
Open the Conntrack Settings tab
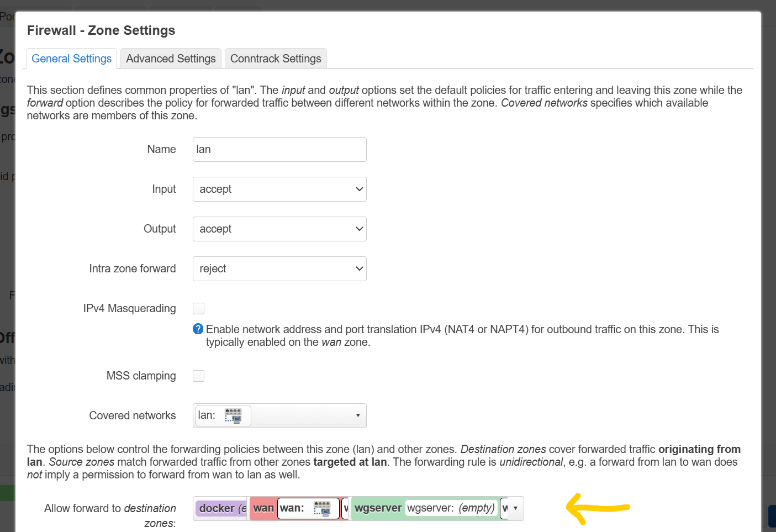pyautogui.click(x=276, y=59)
